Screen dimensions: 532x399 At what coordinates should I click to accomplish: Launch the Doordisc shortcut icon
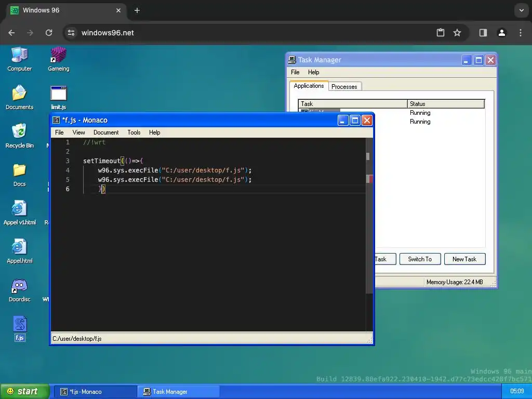(19, 290)
